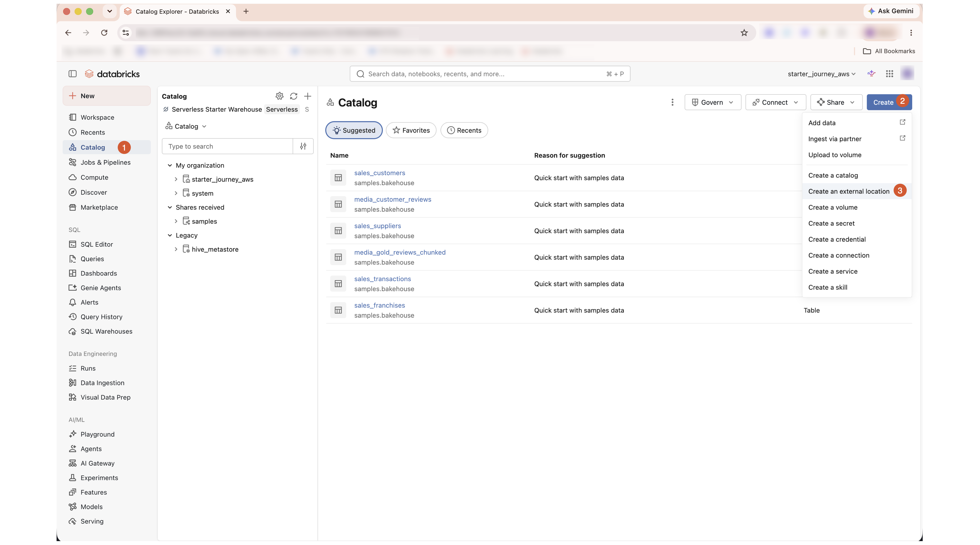The height and width of the screenshot is (545, 980).
Task: Collapse the Legacy group
Action: [170, 235]
